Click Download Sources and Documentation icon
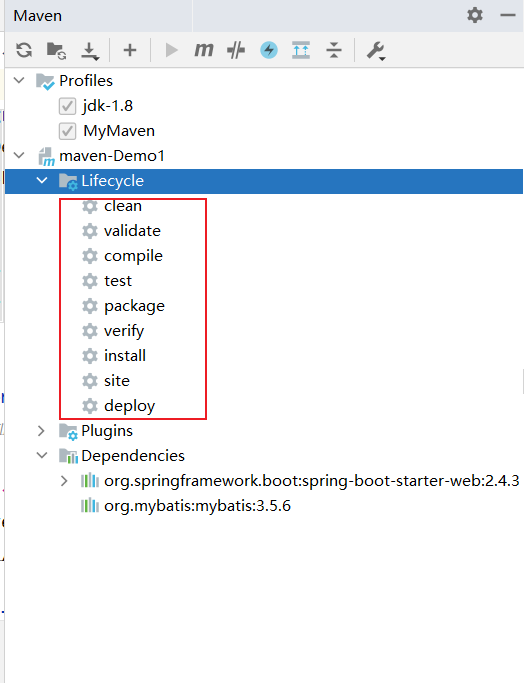524x683 pixels. 90,51
